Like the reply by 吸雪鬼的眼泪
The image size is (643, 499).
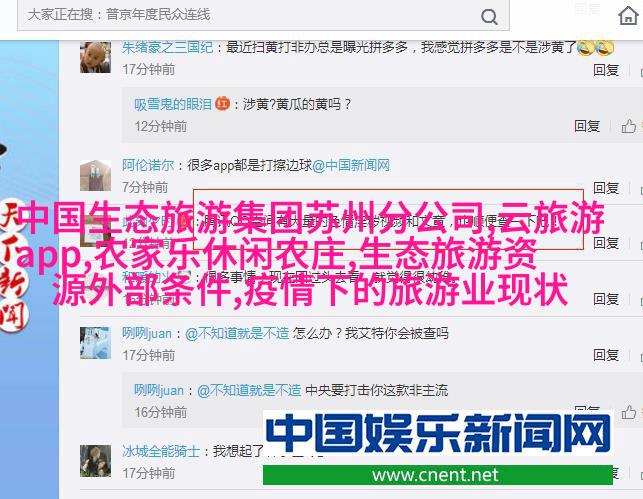click(628, 126)
